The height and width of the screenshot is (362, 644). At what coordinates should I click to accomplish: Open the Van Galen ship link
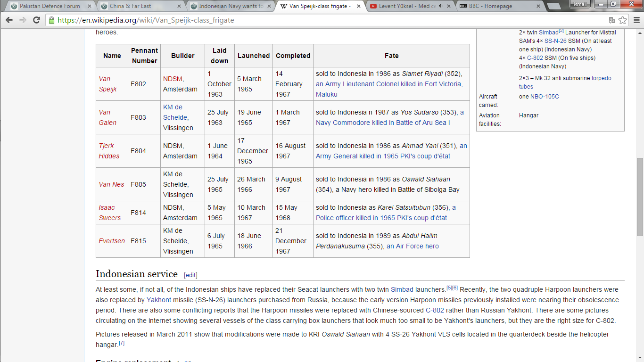(x=107, y=117)
